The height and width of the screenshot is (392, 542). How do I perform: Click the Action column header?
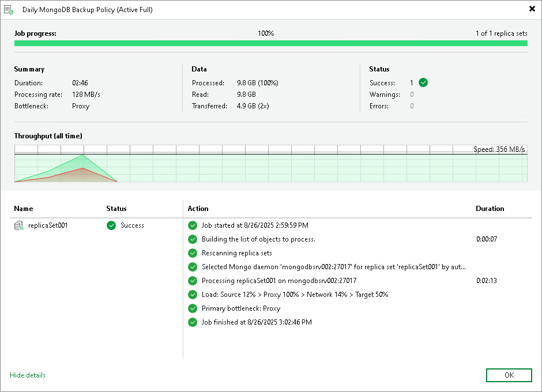click(x=200, y=209)
